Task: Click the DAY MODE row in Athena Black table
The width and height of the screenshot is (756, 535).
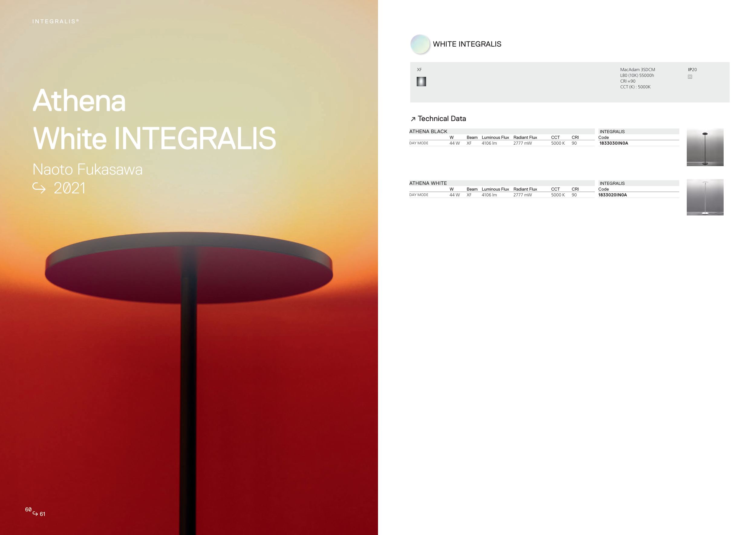Action: pyautogui.click(x=419, y=143)
